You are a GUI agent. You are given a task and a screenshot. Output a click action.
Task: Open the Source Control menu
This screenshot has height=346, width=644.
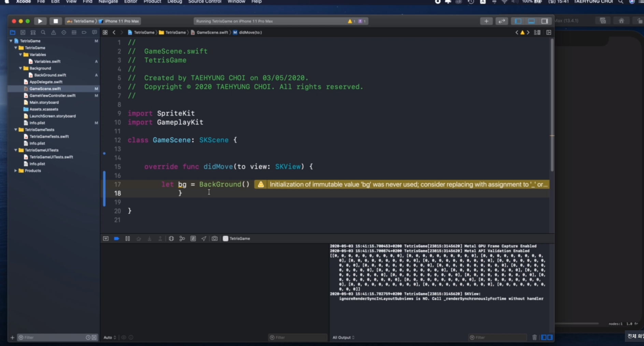click(x=205, y=2)
